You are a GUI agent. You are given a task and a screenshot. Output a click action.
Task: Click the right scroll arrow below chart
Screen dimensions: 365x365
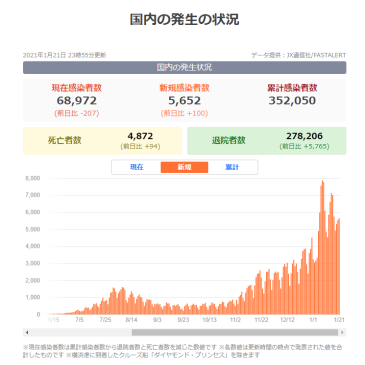(x=342, y=332)
